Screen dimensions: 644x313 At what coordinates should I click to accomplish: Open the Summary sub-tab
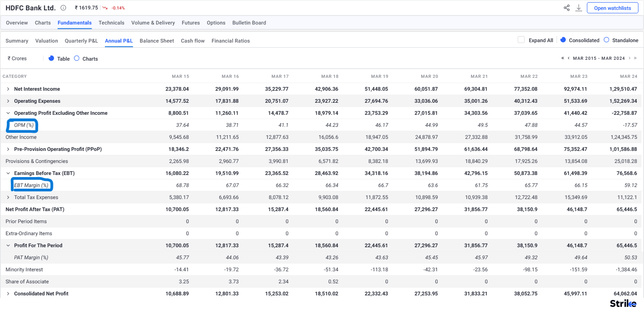pos(17,41)
